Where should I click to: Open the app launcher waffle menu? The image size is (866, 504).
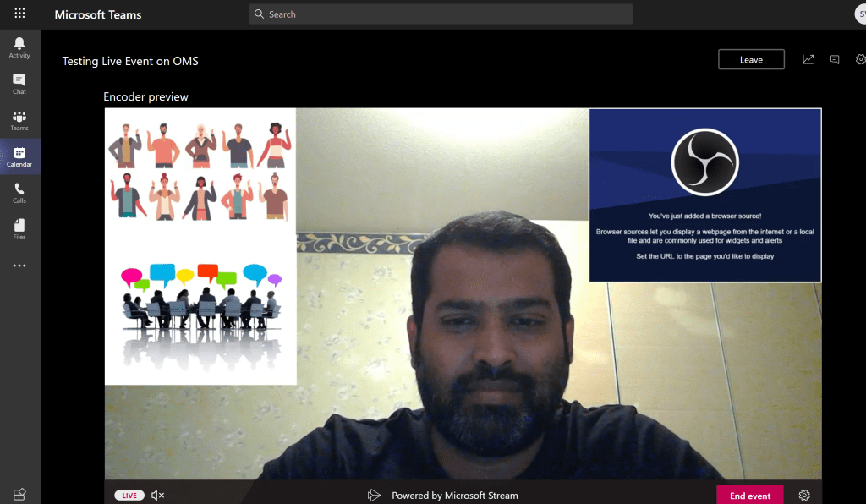point(19,14)
